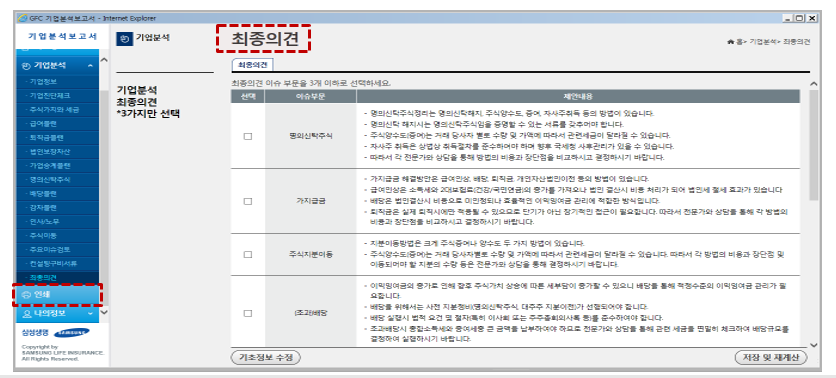Click the sidebar scroll up arrow
Screen dimensions: 836x378
[x=104, y=60]
